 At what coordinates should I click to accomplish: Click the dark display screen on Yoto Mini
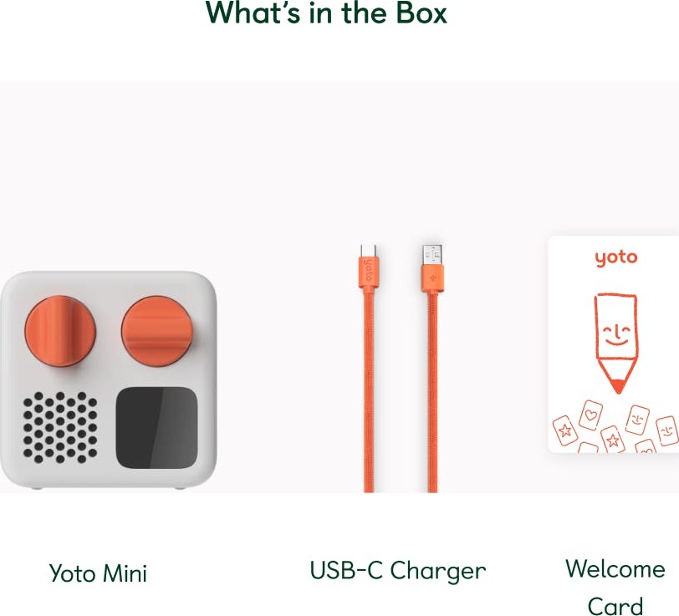[x=156, y=428]
